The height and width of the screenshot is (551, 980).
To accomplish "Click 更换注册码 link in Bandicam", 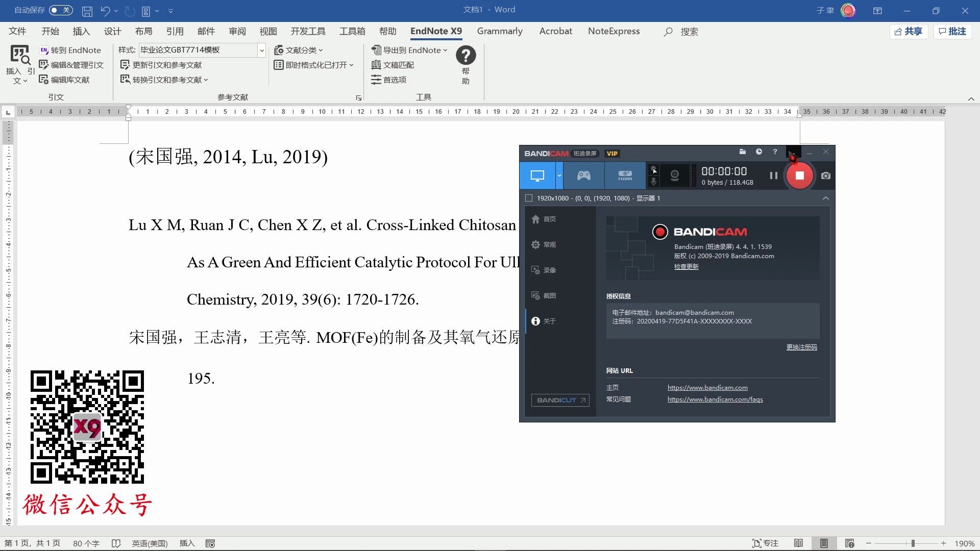I will pos(802,346).
